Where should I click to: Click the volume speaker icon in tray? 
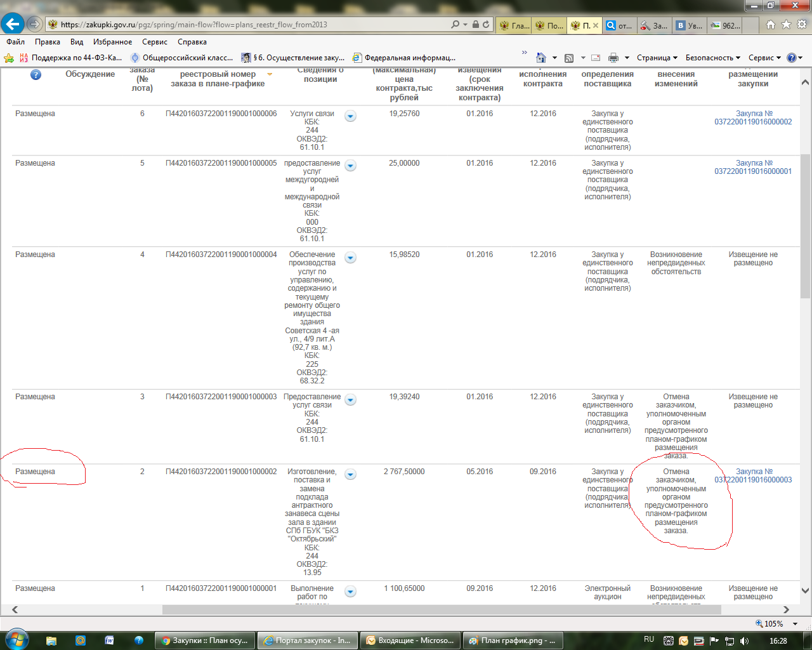tap(744, 641)
